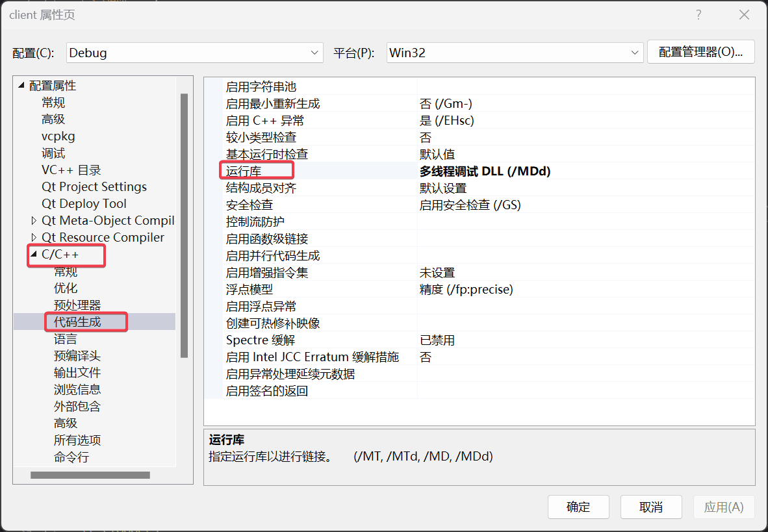The height and width of the screenshot is (532, 768).
Task: Open the Configuration Manager (配置管理器) button
Action: (700, 52)
